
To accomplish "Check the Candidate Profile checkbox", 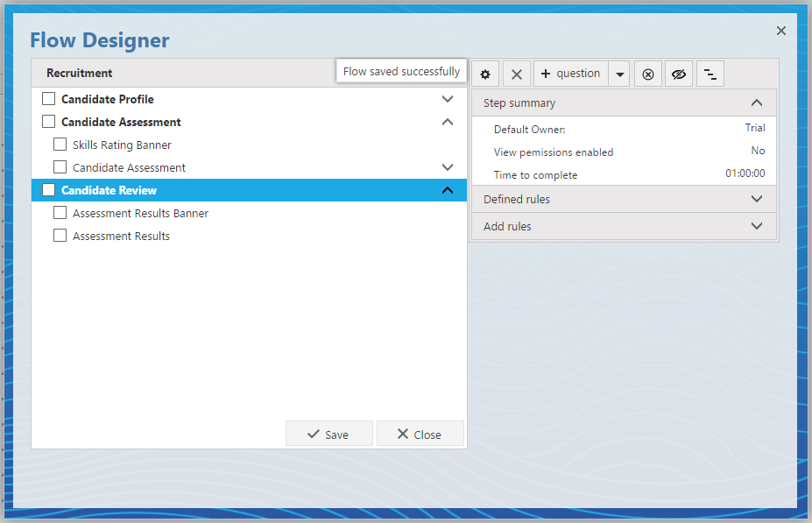I will tap(49, 98).
